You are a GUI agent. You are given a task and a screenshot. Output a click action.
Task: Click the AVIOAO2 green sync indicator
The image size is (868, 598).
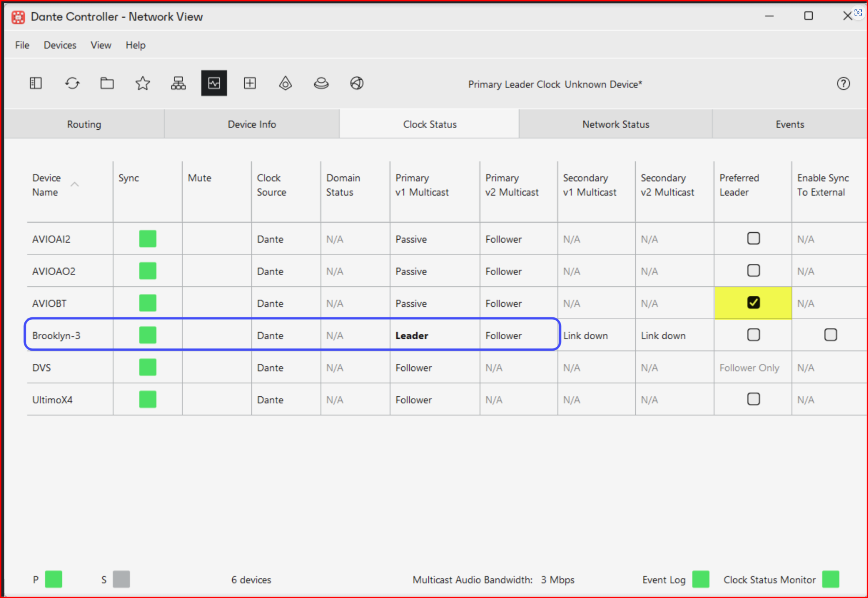click(148, 271)
